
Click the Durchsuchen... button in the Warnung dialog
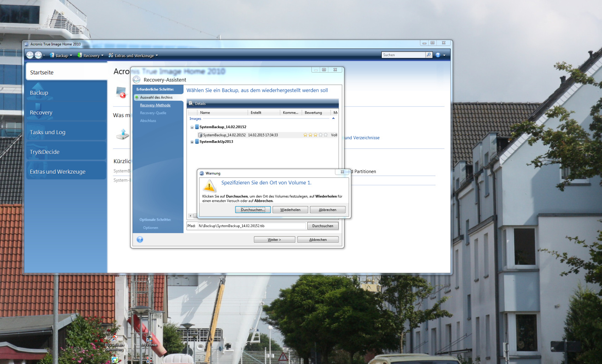point(253,210)
